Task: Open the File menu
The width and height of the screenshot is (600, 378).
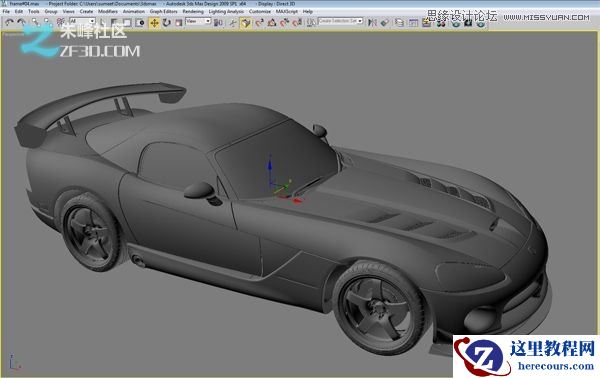Action: point(6,11)
